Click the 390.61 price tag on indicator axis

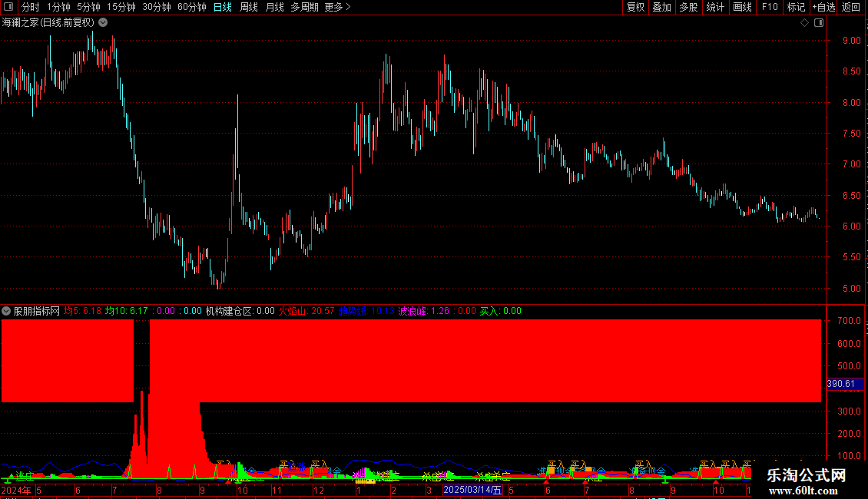(x=845, y=384)
